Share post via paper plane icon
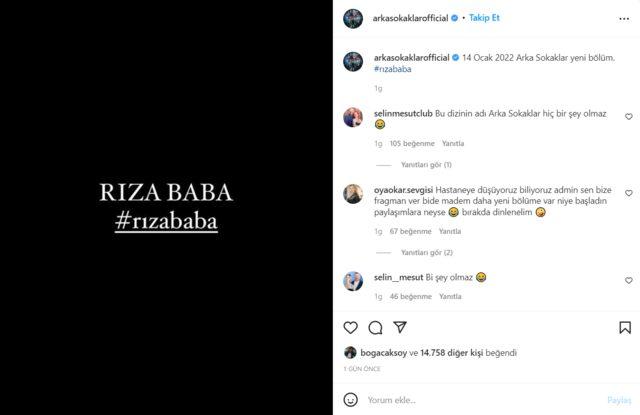640x415 pixels. click(400, 327)
